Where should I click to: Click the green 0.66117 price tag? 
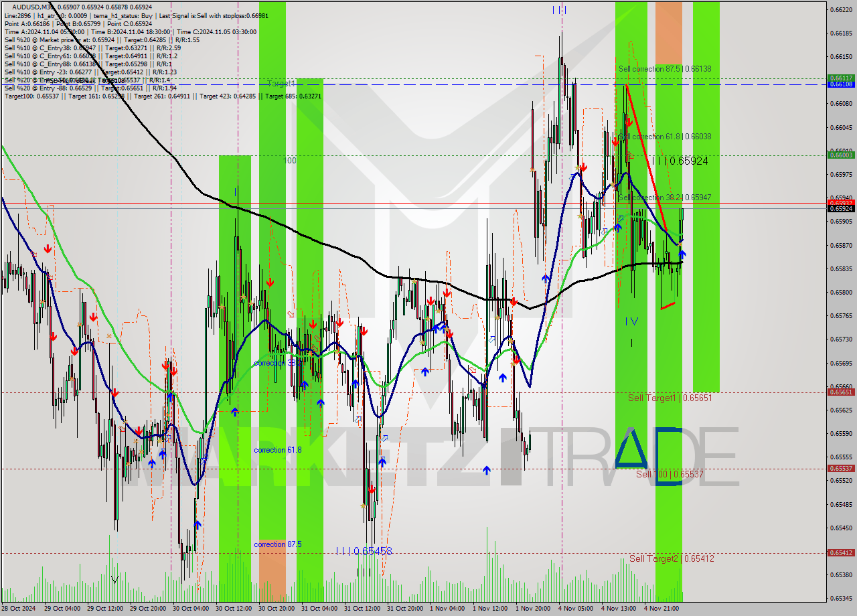(841, 78)
